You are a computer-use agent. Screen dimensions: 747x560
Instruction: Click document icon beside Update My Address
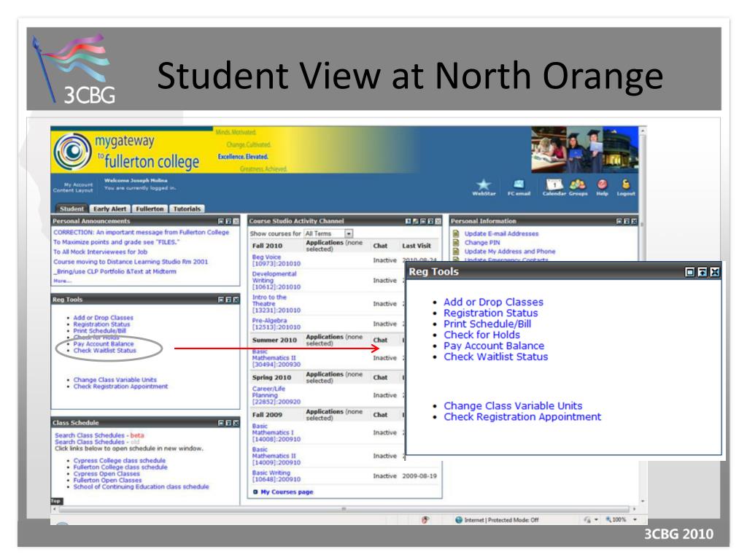click(456, 251)
